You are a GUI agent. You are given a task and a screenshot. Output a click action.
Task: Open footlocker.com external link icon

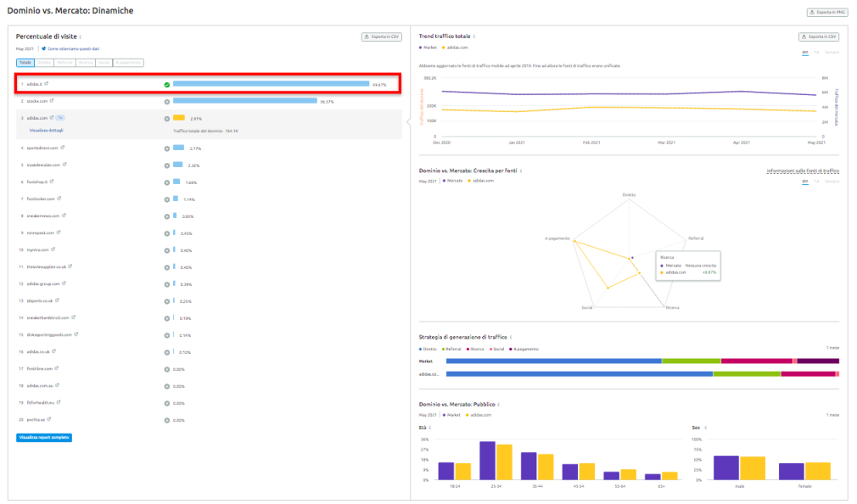click(59, 199)
